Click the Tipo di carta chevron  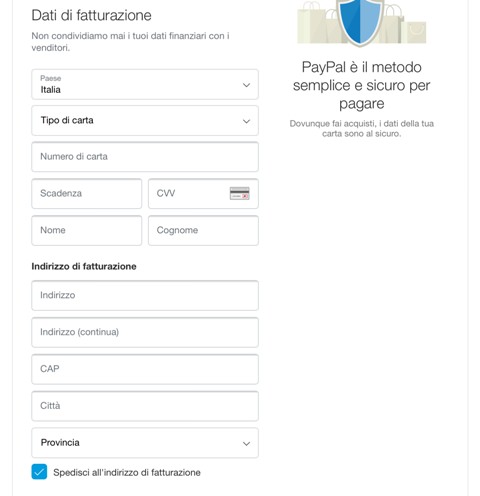tap(246, 121)
